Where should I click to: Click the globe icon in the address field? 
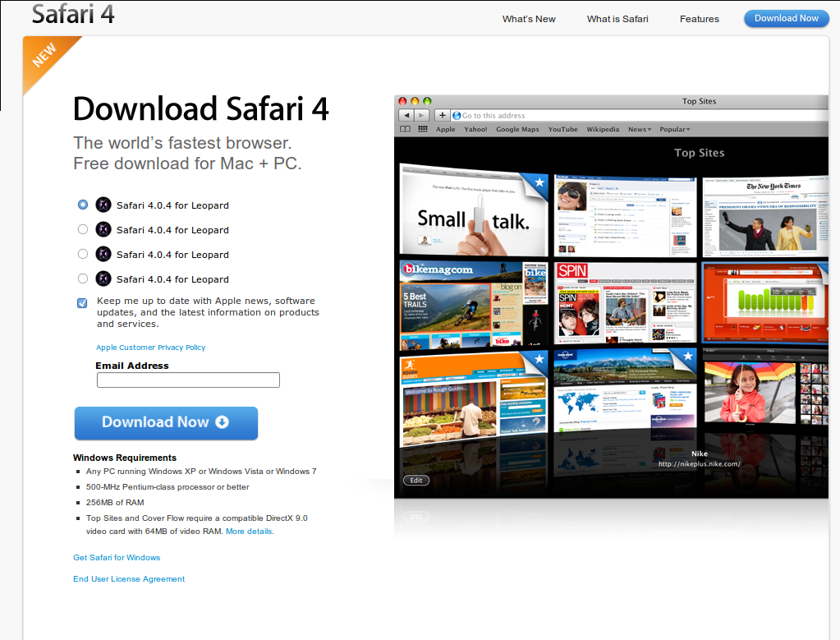pos(457,115)
